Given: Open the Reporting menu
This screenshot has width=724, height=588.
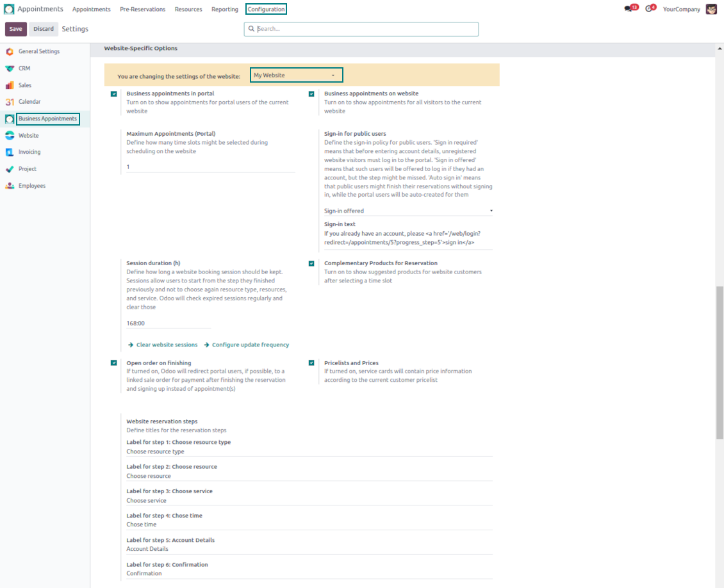Looking at the screenshot, I should pos(225,9).
